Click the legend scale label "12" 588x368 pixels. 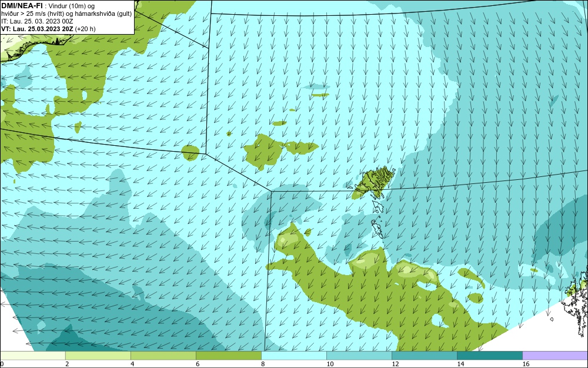pyautogui.click(x=395, y=364)
